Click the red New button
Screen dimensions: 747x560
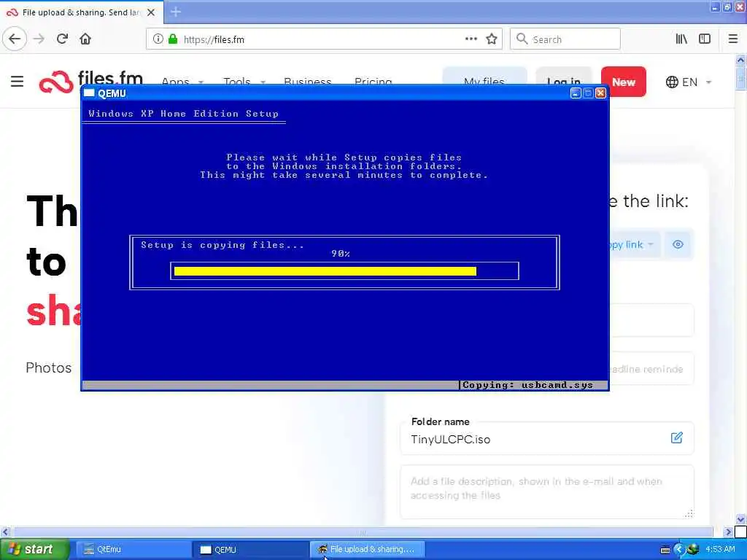tap(623, 82)
